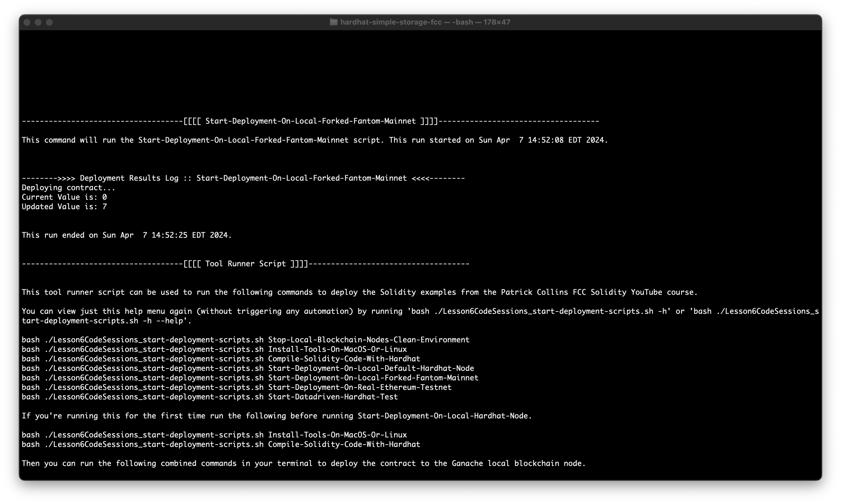841x504 pixels.
Task: Click the 'Updated Value is: 7' line
Action: [64, 206]
